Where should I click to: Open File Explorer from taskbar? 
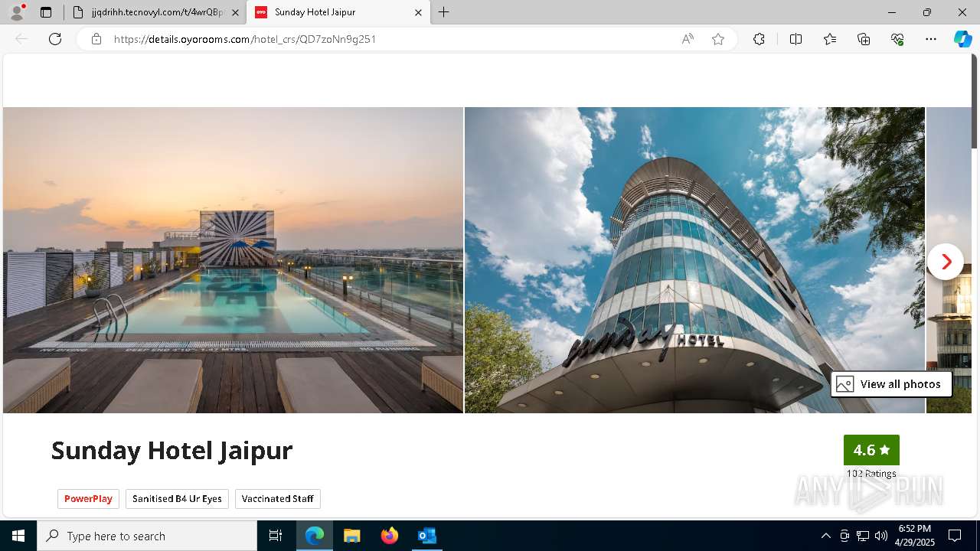[352, 536]
